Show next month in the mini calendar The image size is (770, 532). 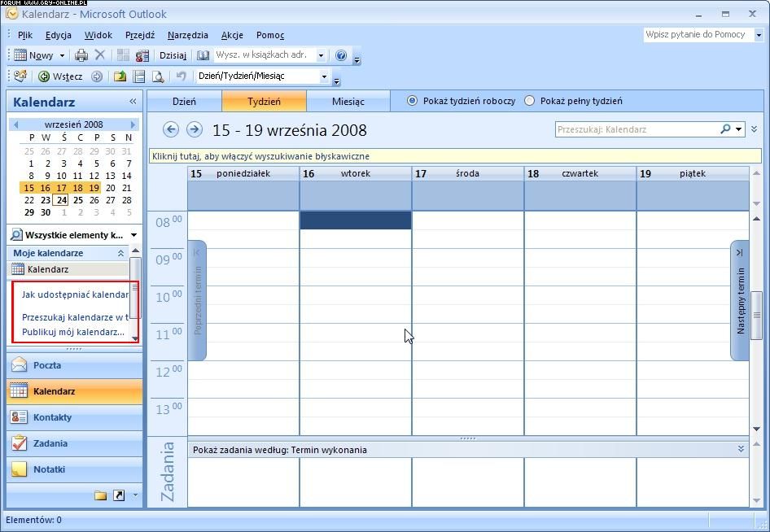click(133, 124)
